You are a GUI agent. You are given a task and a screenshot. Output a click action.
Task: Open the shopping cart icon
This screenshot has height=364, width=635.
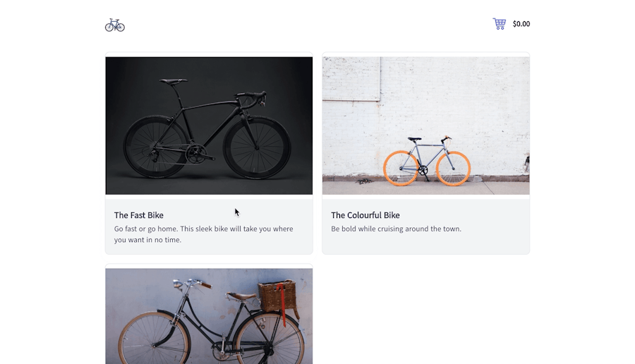click(499, 24)
